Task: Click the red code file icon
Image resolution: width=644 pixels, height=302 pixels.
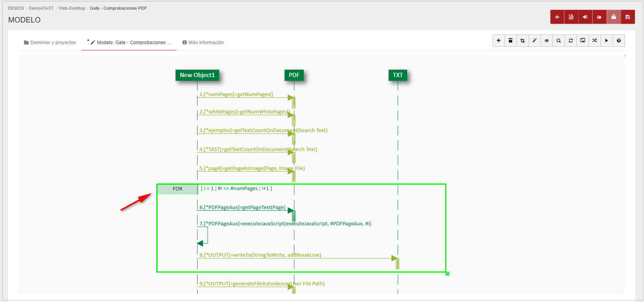Action: [x=571, y=17]
